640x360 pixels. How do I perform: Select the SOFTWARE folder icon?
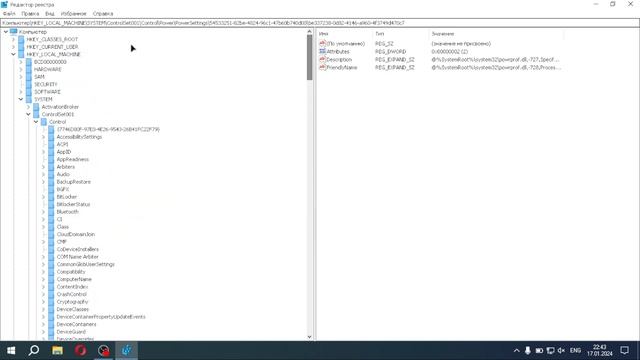tap(29, 92)
